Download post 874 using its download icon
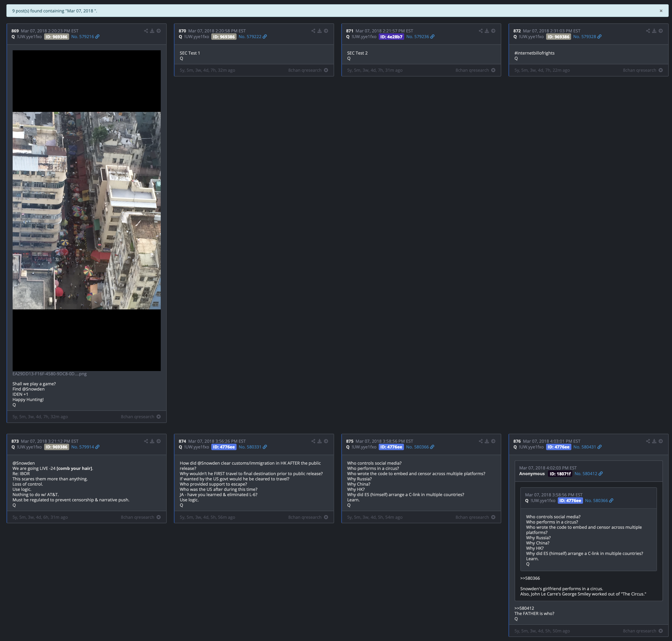 pyautogui.click(x=319, y=441)
